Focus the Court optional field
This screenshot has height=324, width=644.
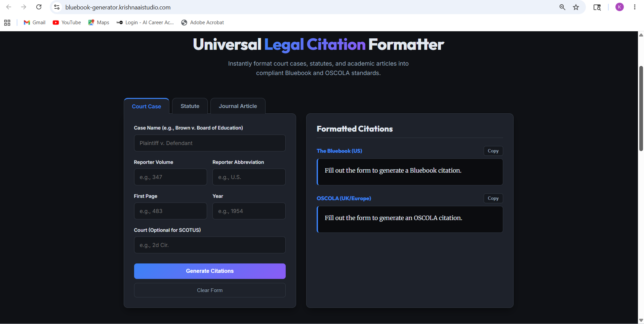(x=210, y=245)
